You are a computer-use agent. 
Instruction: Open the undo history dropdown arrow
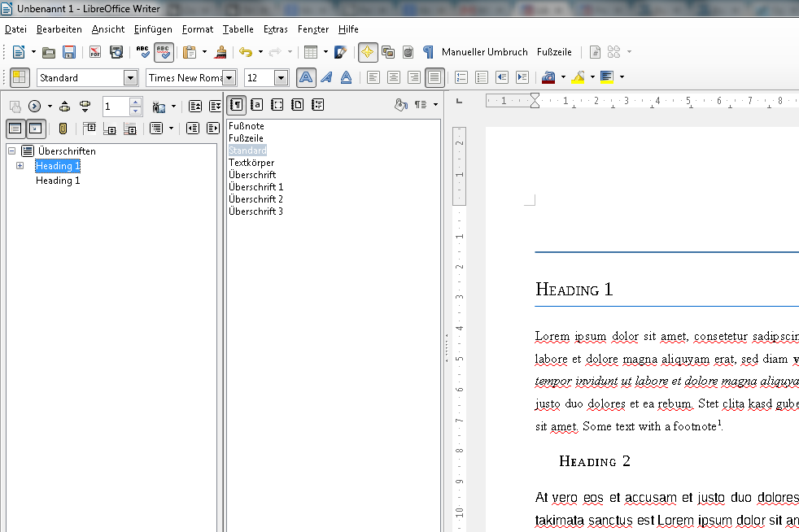click(x=260, y=52)
